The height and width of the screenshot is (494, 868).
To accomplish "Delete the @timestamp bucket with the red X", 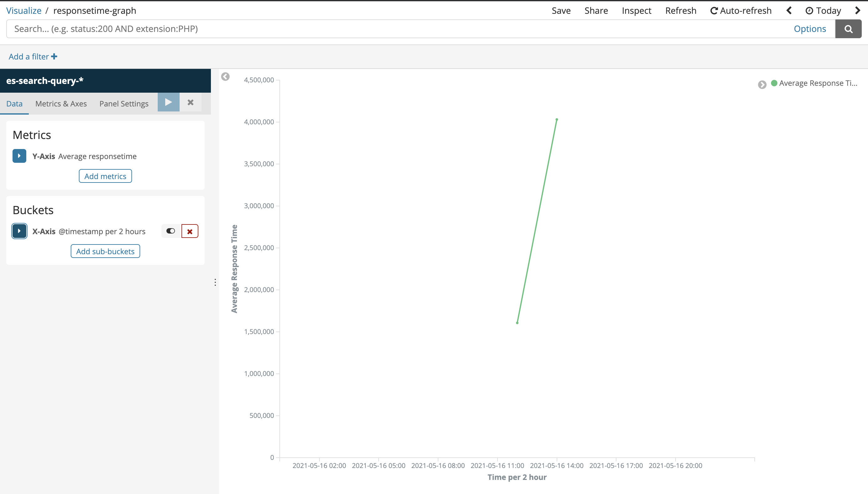I will [190, 231].
